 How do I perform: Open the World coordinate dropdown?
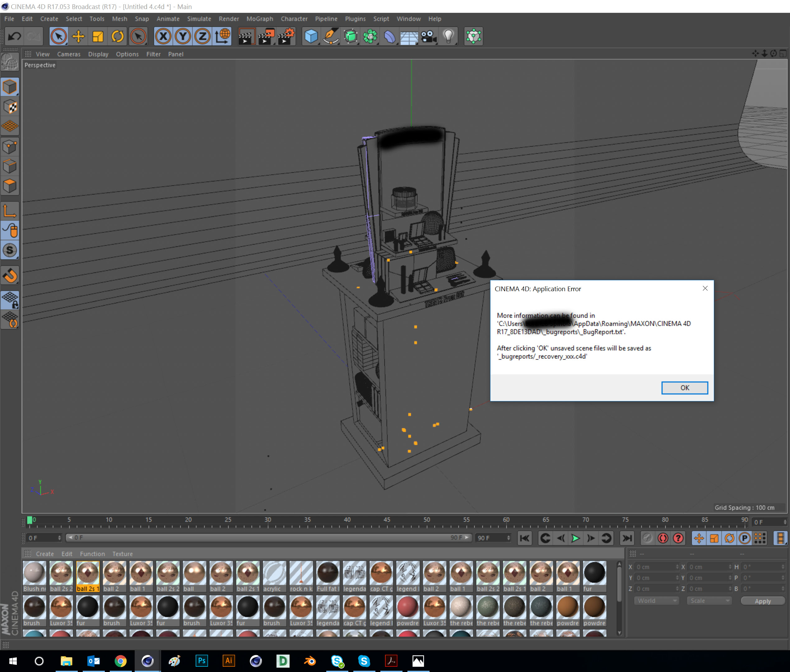(657, 601)
